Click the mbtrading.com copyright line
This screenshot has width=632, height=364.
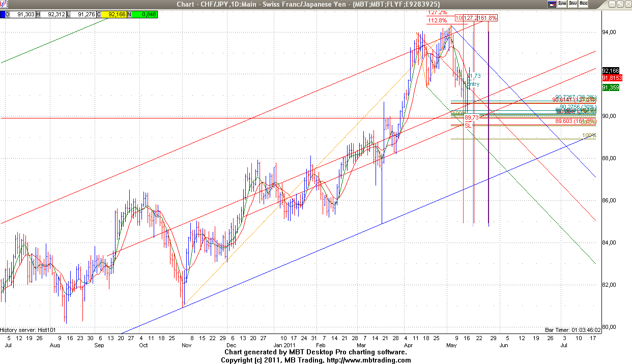pos(315,360)
